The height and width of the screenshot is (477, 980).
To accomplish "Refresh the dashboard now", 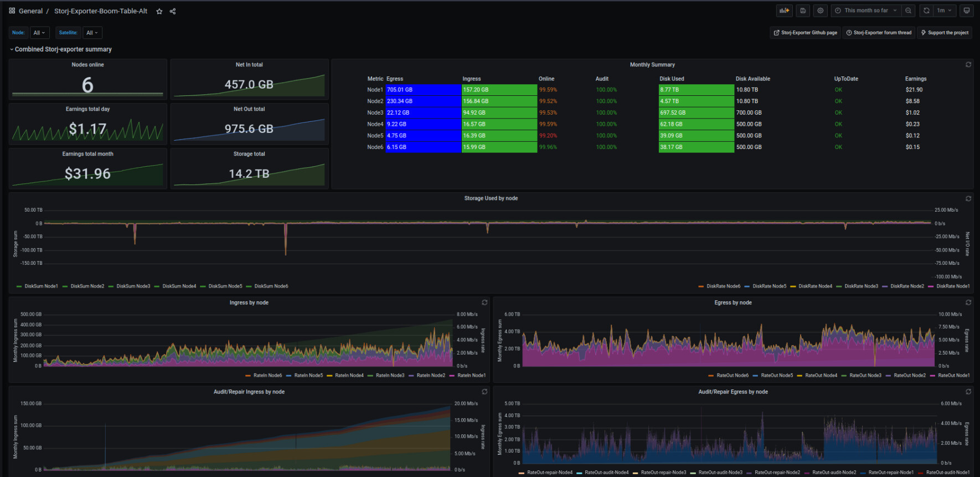I will (x=926, y=11).
